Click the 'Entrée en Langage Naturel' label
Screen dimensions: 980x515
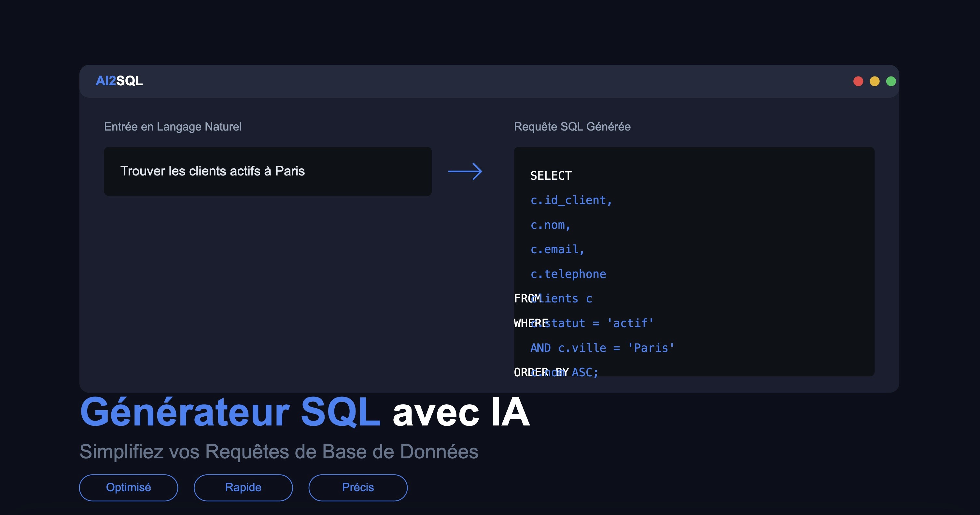pos(173,127)
